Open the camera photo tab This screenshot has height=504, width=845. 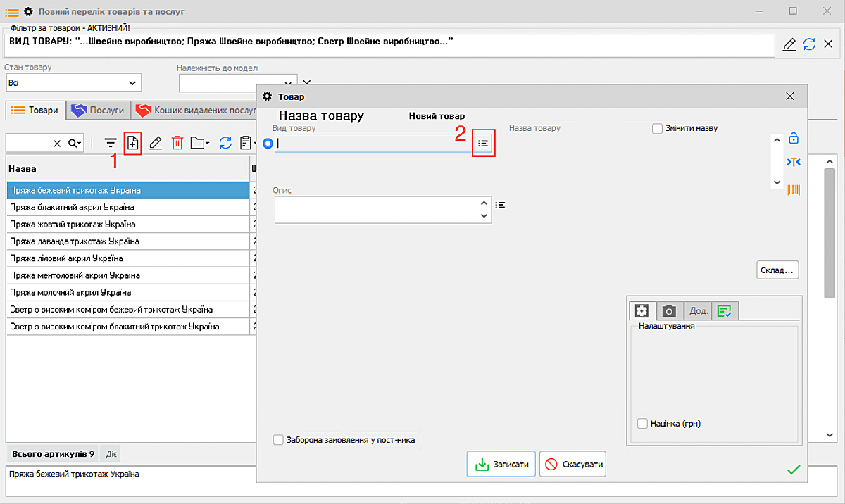[x=669, y=310]
